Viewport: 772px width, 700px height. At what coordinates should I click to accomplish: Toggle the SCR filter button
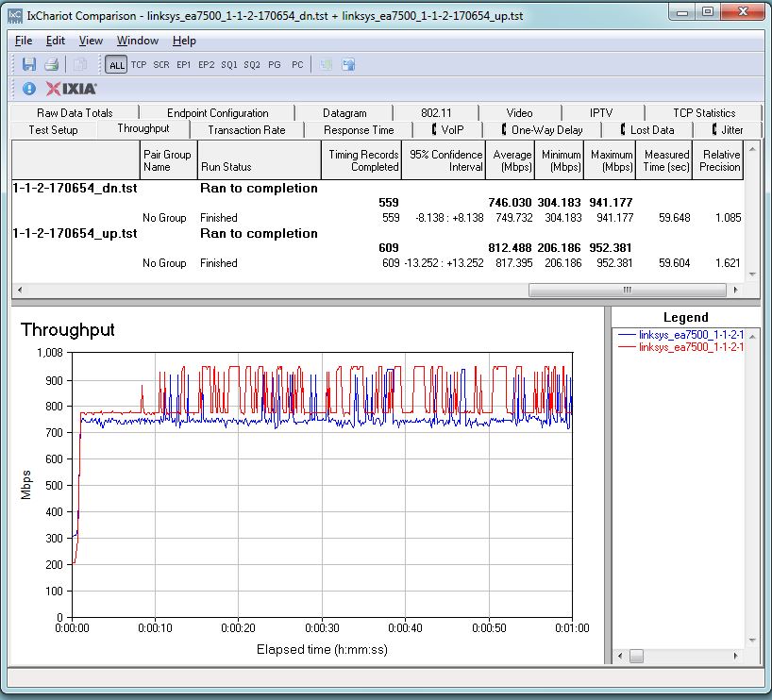coord(161,64)
